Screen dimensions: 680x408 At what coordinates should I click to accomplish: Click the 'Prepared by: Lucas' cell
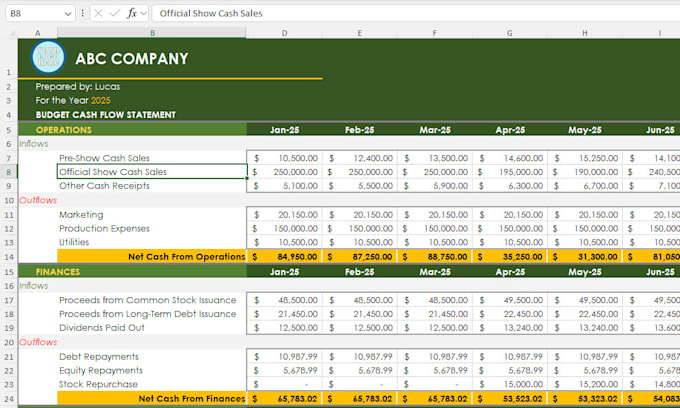pyautogui.click(x=78, y=87)
